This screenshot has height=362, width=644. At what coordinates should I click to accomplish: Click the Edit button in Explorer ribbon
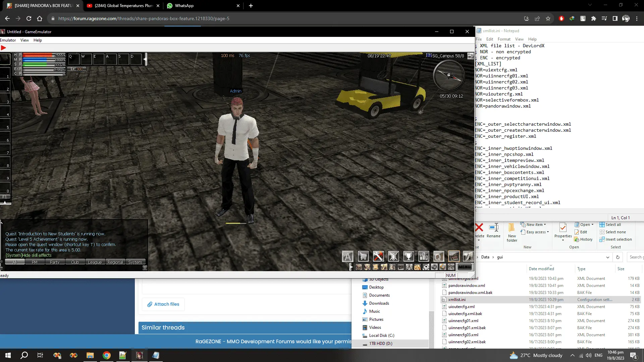tap(581, 232)
